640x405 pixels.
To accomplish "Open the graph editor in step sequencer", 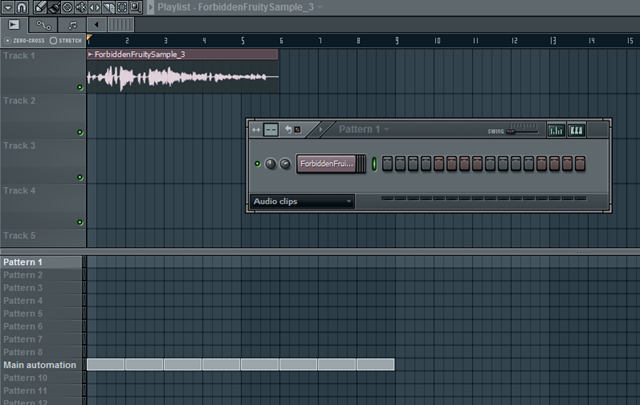I will (556, 130).
